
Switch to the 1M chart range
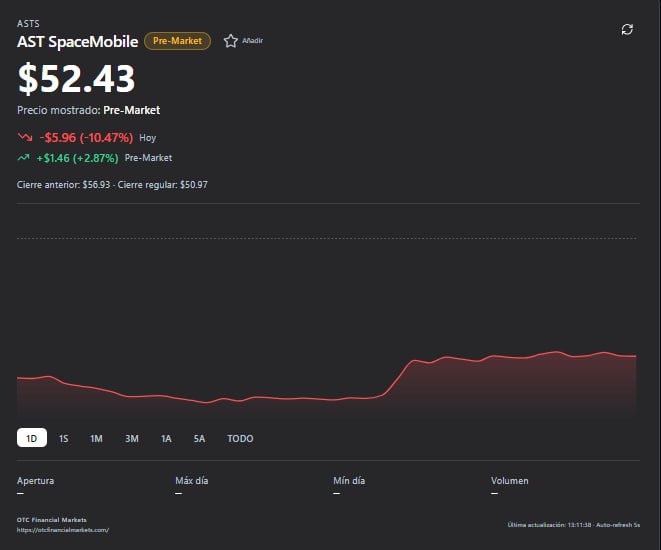pos(96,439)
